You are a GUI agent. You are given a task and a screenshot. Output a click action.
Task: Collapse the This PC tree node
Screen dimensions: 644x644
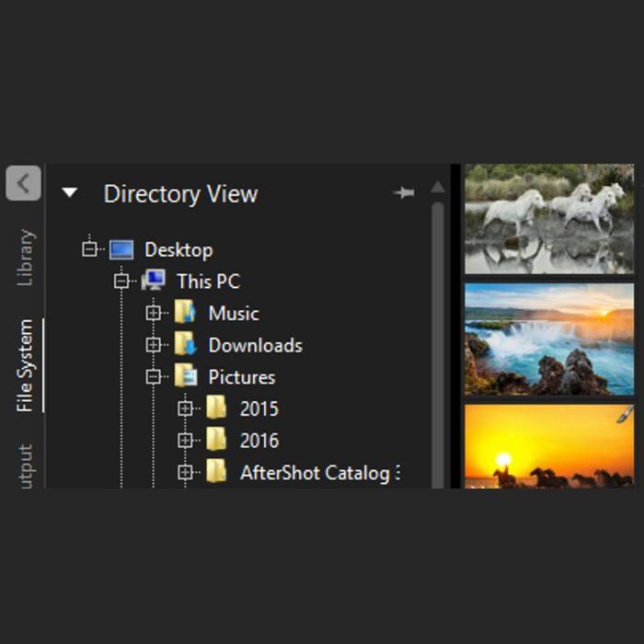[x=121, y=282]
